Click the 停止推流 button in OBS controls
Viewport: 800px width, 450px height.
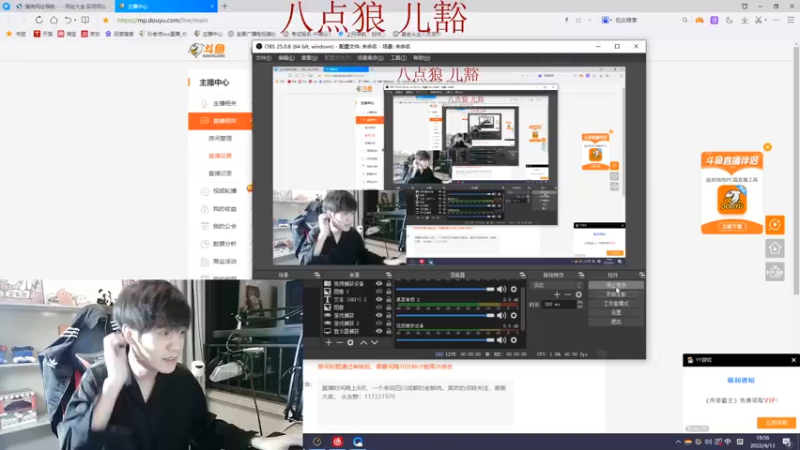[616, 285]
